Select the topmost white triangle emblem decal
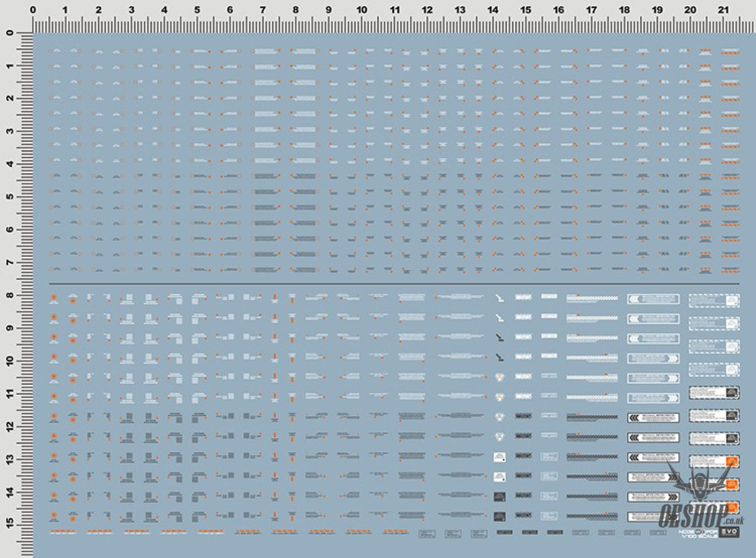Screen dimensions: 756x558 point(499,378)
